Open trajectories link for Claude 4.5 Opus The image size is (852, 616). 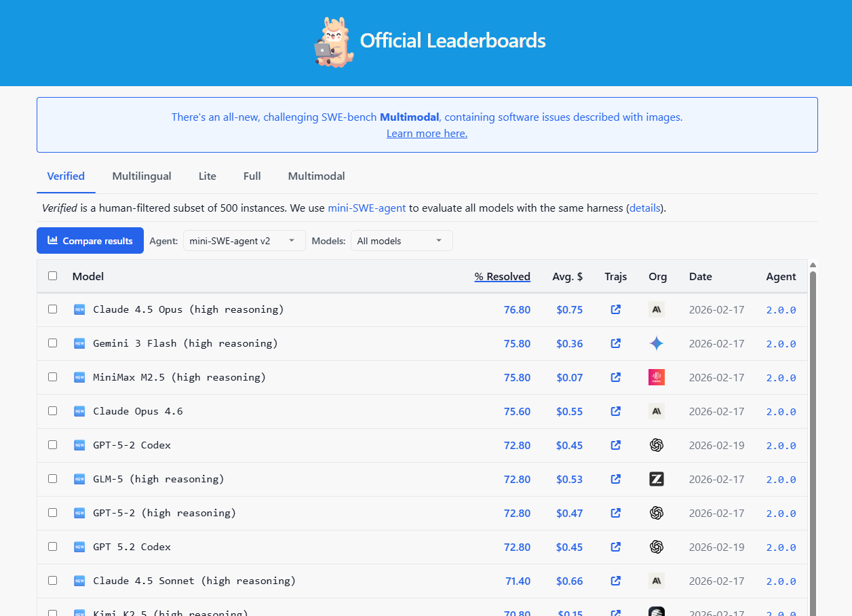click(616, 309)
